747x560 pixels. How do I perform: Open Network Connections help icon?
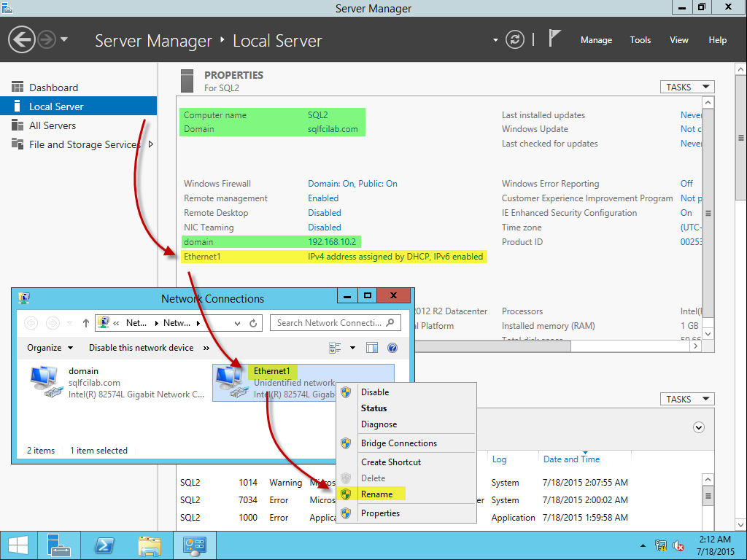(392, 348)
